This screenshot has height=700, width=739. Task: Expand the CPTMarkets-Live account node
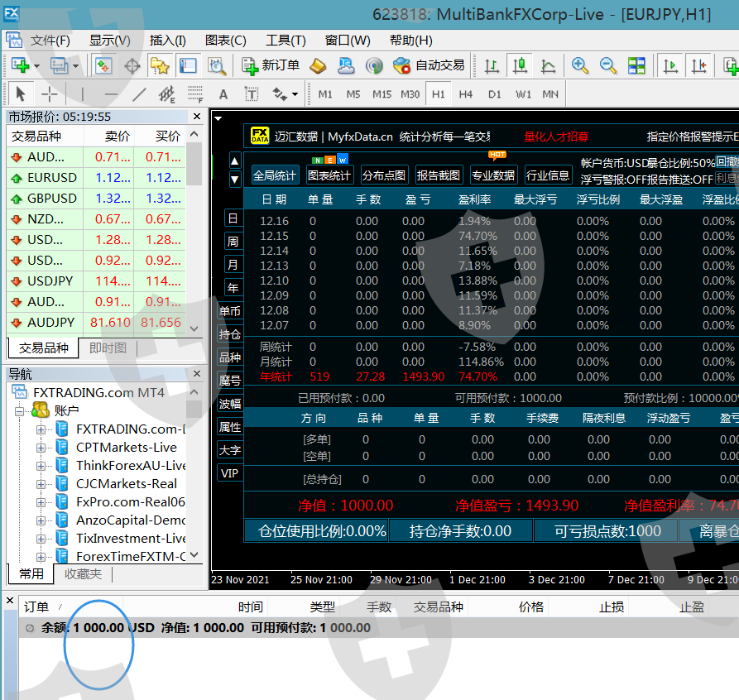point(41,448)
